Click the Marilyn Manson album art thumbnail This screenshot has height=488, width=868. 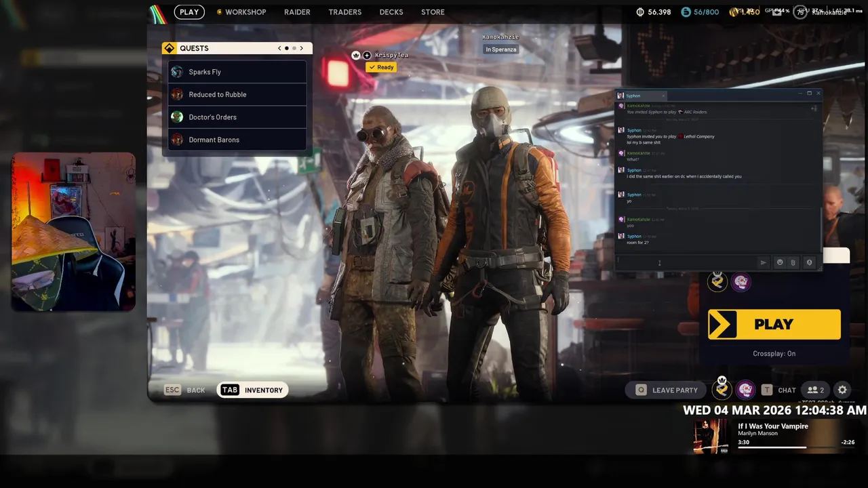click(x=711, y=436)
